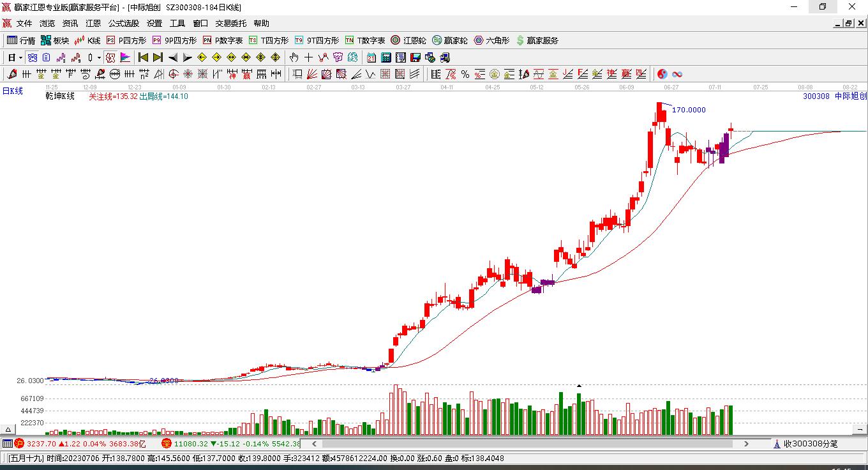
Task: Open the 帮助 menu
Action: click(262, 24)
